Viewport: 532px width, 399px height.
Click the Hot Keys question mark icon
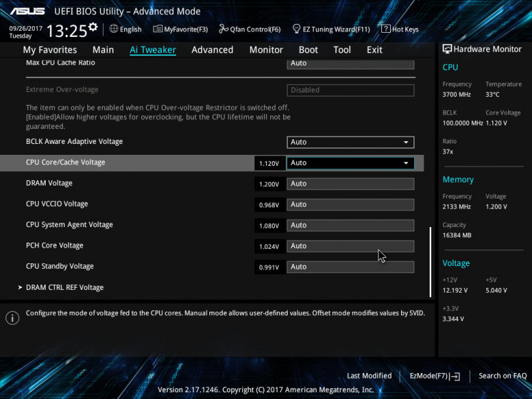pos(386,29)
